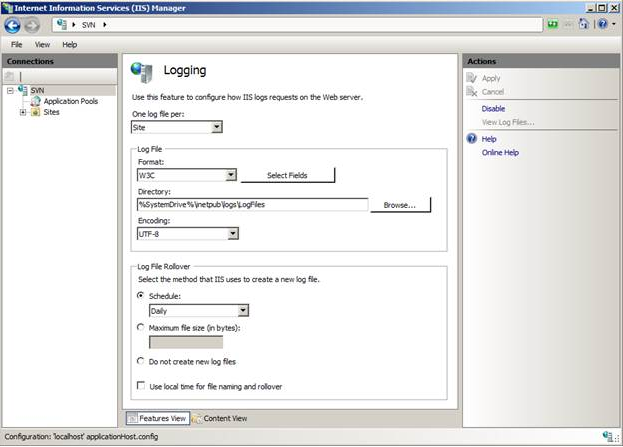Click the Apply icon in the Actions pane

[x=472, y=78]
